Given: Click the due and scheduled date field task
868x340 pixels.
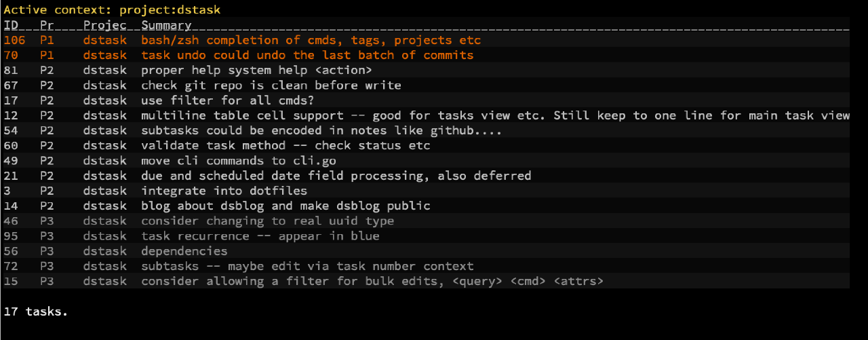Looking at the screenshot, I should tap(426, 176).
